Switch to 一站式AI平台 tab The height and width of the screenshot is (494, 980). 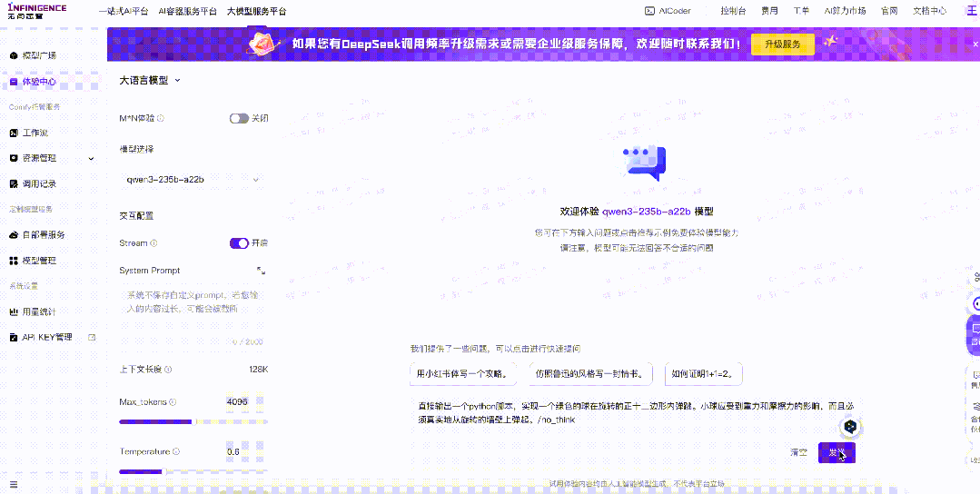(124, 11)
